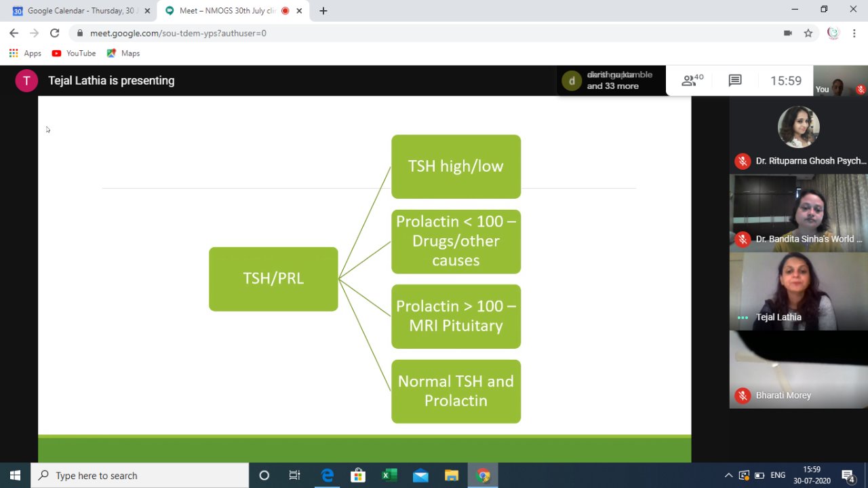This screenshot has width=868, height=488.
Task: Select Tejal Lathia's video tile
Action: click(798, 290)
